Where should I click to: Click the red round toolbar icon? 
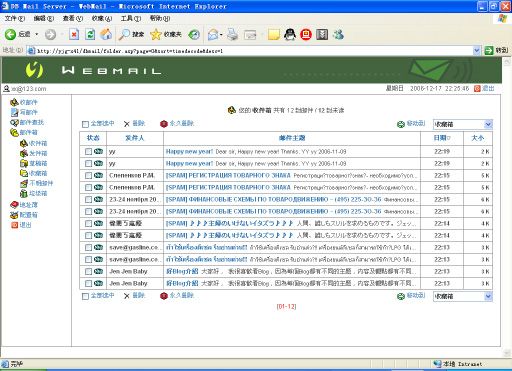(306, 34)
